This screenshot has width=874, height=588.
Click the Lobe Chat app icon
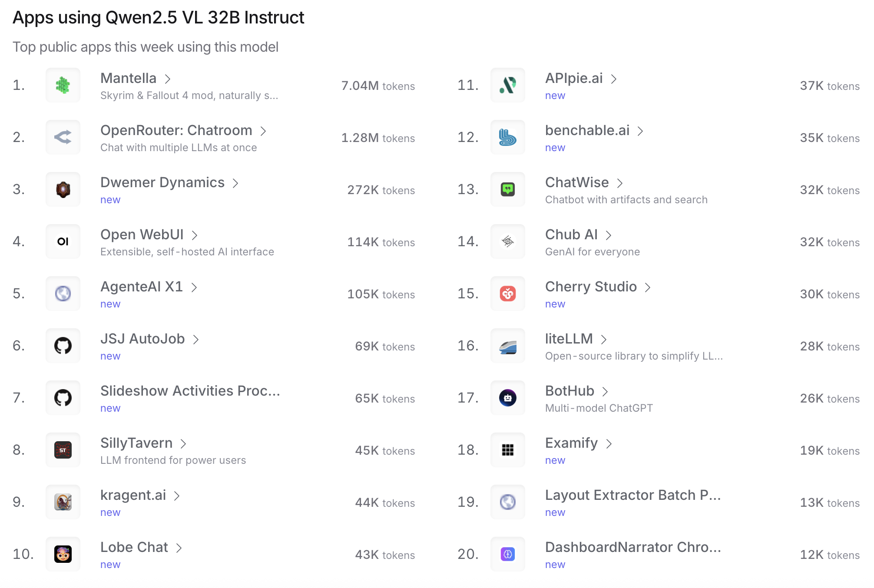coord(63,554)
